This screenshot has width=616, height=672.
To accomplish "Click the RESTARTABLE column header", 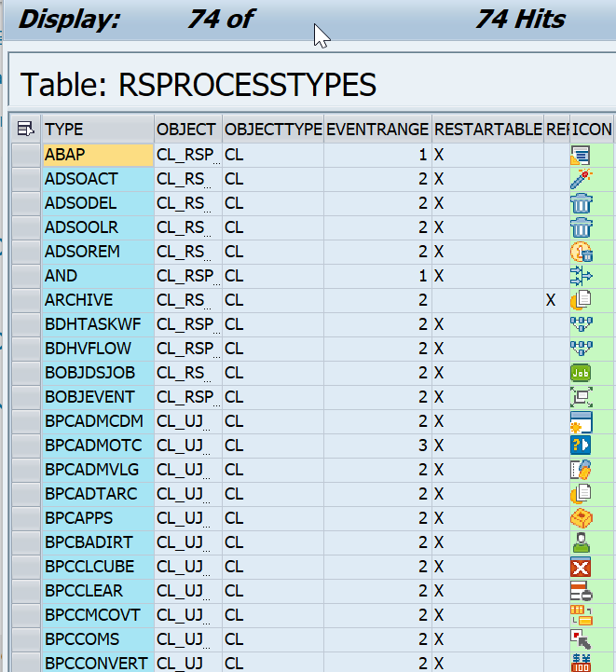I will pyautogui.click(x=487, y=129).
